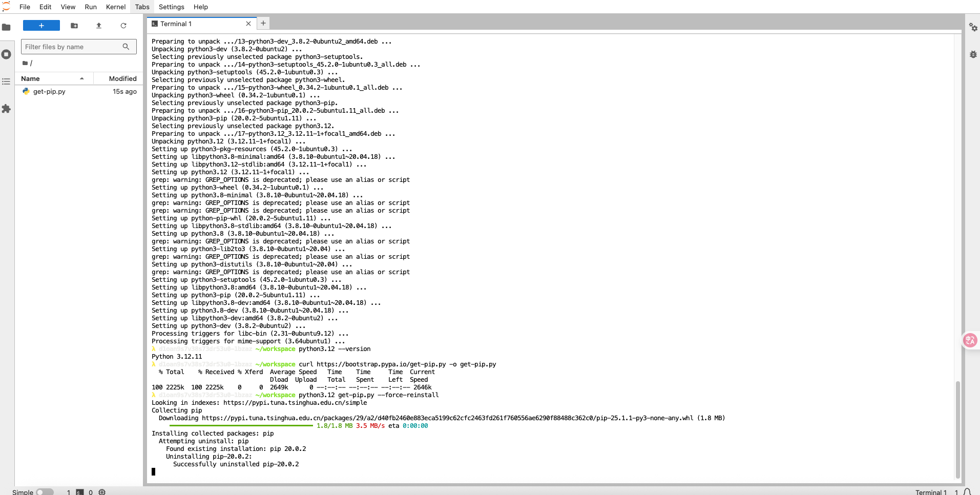Click 'python3.12 get-pip.py --force-reinstall' command

369,395
